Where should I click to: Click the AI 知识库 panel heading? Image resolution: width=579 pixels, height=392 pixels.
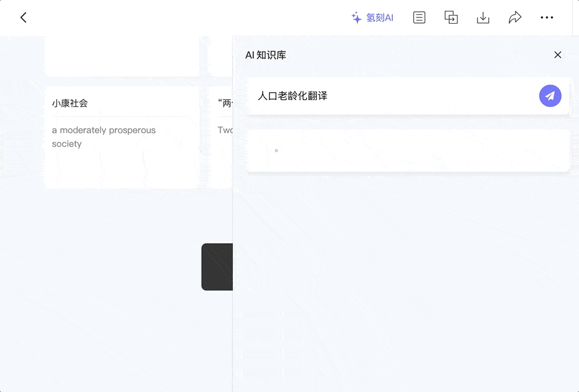tap(266, 55)
